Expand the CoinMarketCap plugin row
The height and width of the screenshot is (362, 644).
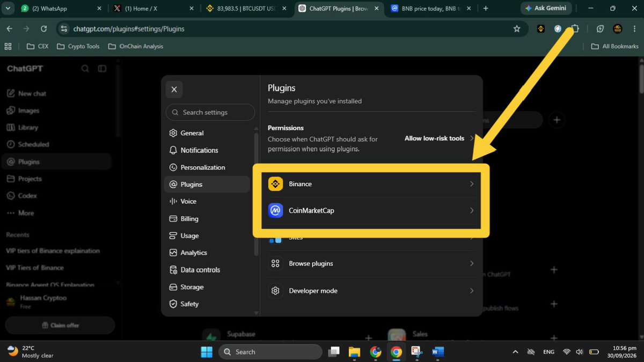click(371, 211)
